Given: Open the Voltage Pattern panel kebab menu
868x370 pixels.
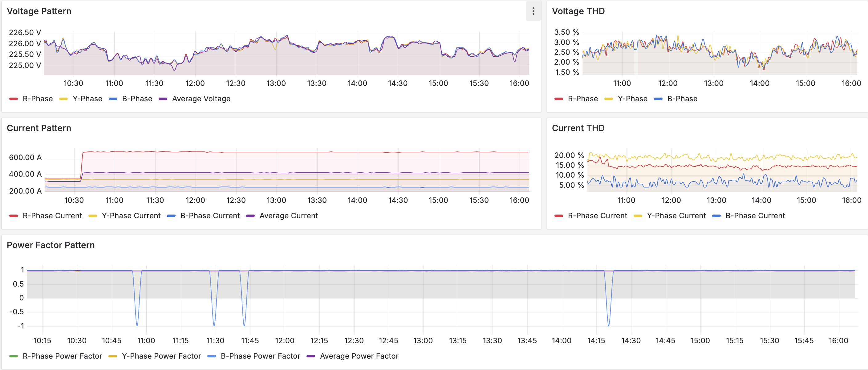Looking at the screenshot, I should [x=533, y=11].
